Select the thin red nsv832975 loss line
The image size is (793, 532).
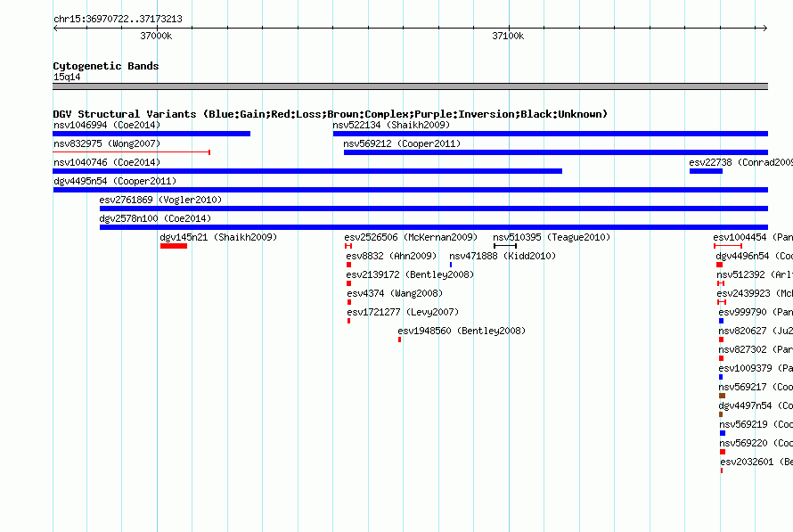point(132,152)
